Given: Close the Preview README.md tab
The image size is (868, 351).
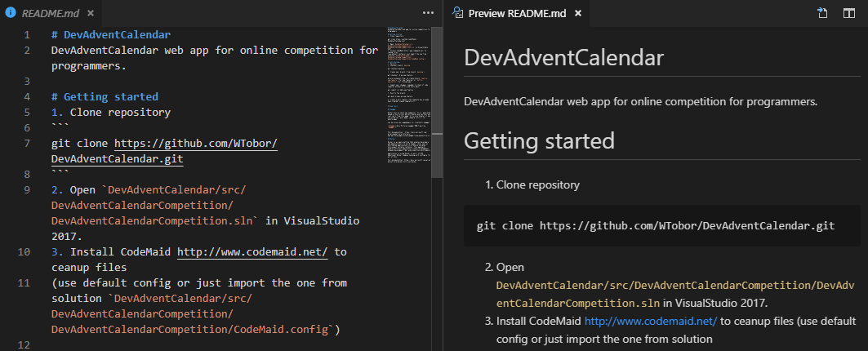Looking at the screenshot, I should coord(577,13).
